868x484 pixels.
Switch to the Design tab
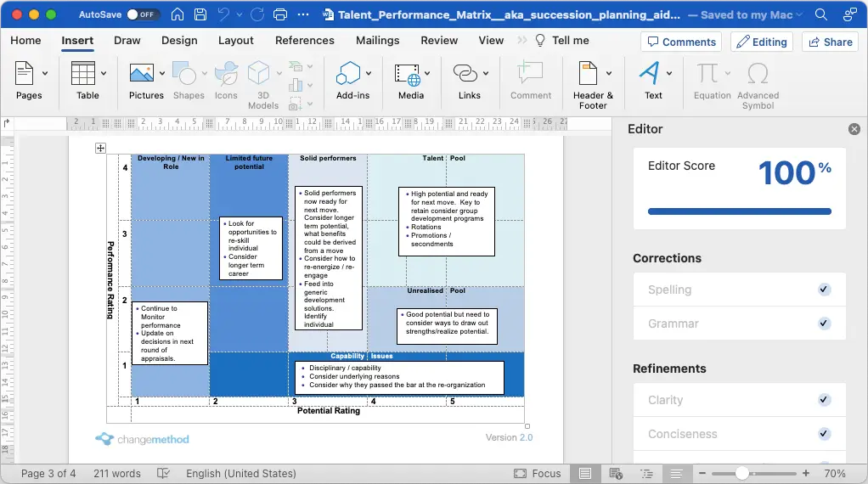point(179,41)
